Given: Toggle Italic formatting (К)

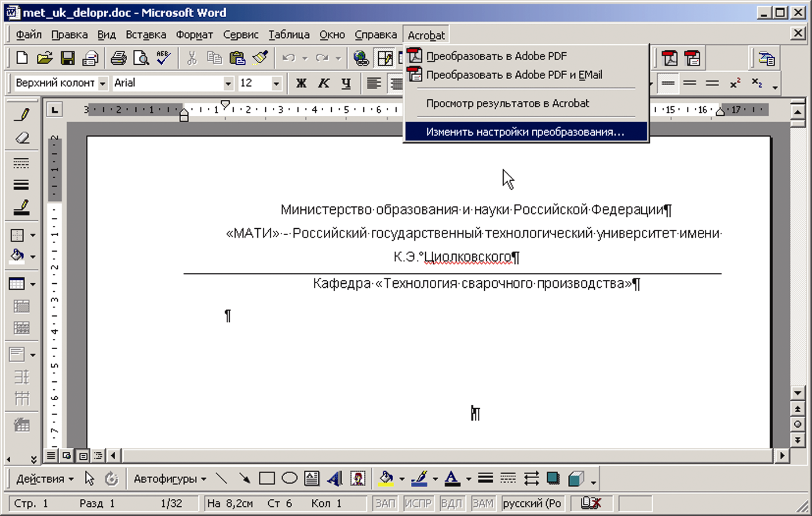Looking at the screenshot, I should (323, 83).
